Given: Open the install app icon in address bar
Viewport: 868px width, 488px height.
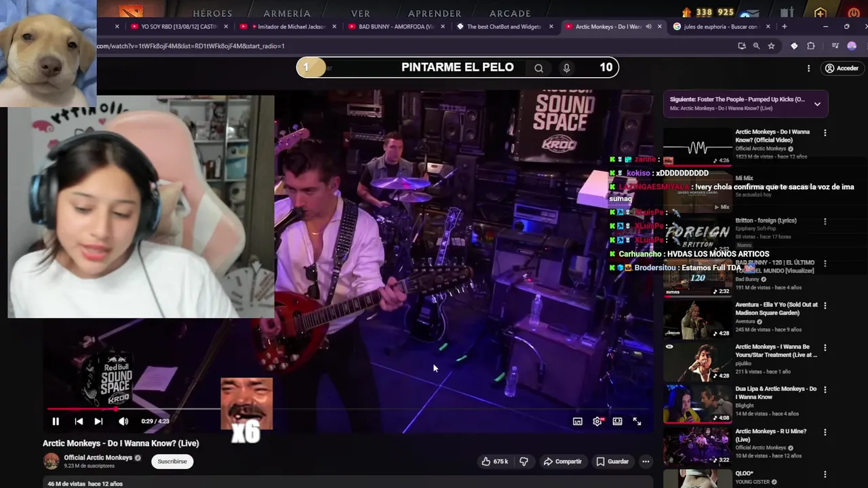Looking at the screenshot, I should (x=741, y=46).
